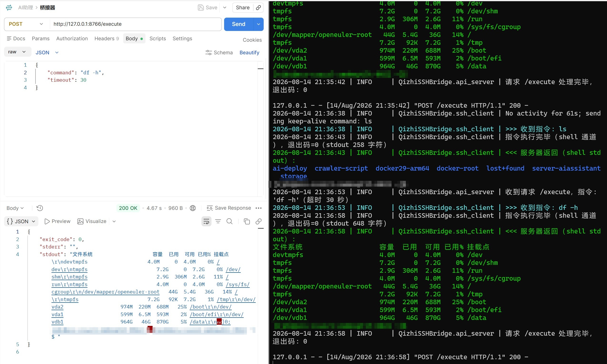Click the HTTP request type icon
607x364 pixels.
[x=9, y=8]
